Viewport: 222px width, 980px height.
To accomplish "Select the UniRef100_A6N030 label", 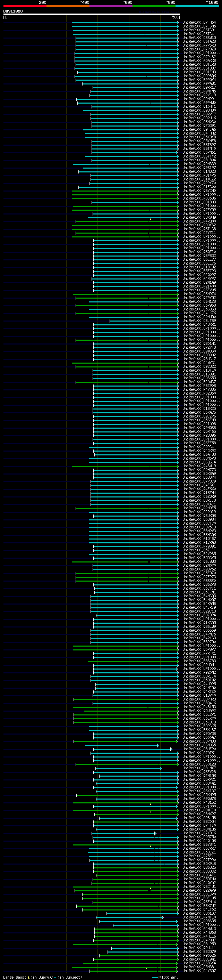I will [x=199, y=122].
